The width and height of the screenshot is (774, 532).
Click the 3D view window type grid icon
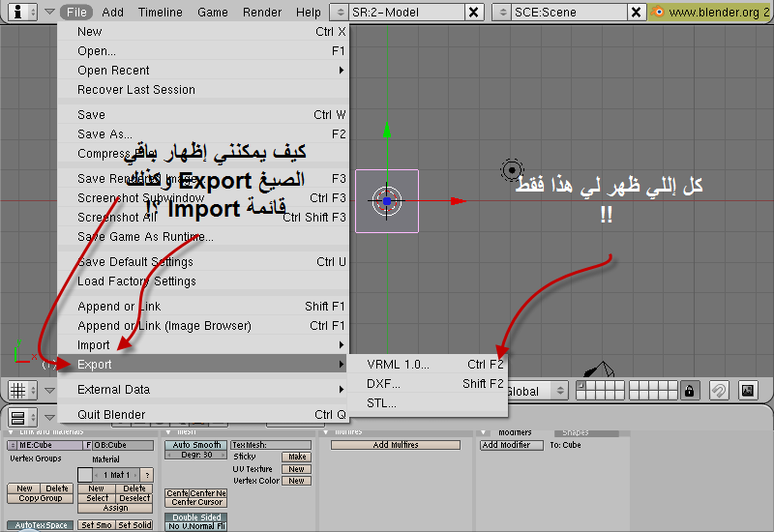tap(18, 391)
